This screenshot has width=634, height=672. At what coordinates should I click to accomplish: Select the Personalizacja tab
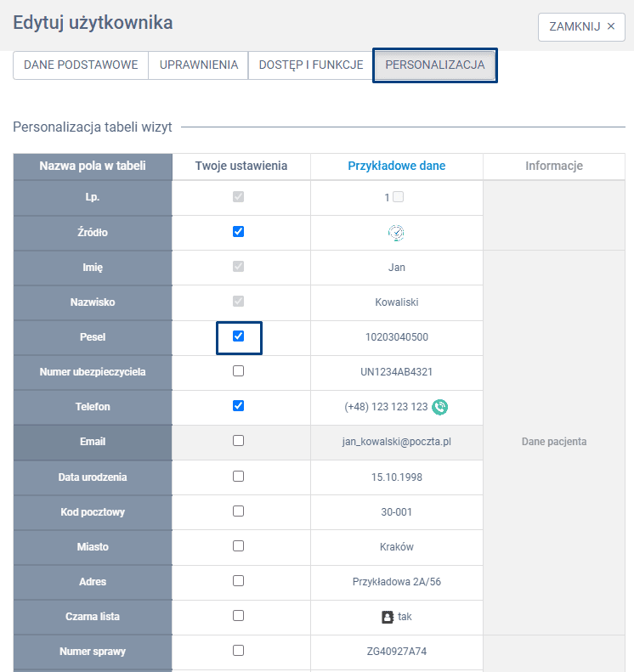(x=434, y=65)
